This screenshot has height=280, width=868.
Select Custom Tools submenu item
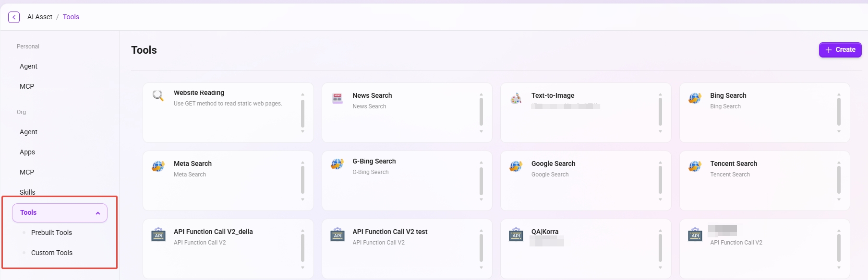pyautogui.click(x=52, y=253)
